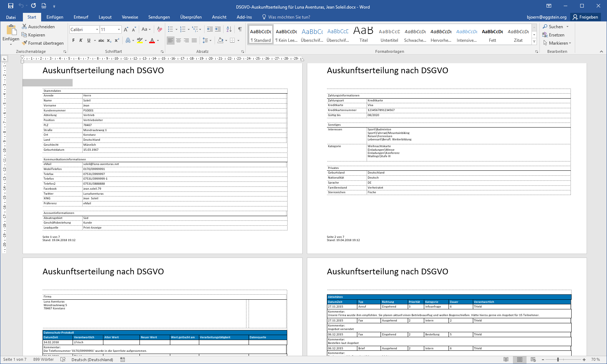607x364 pixels.
Task: Click the bullet list icon
Action: [171, 29]
